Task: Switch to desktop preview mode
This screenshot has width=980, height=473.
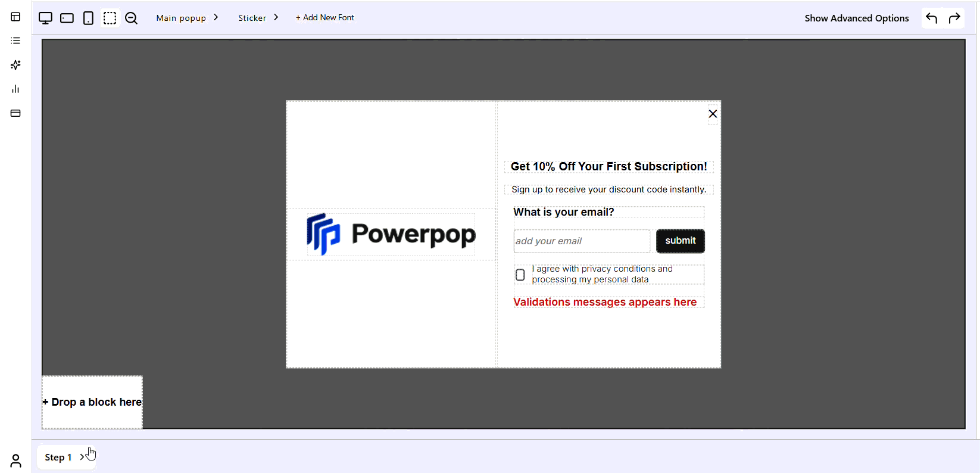Action: coord(45,18)
